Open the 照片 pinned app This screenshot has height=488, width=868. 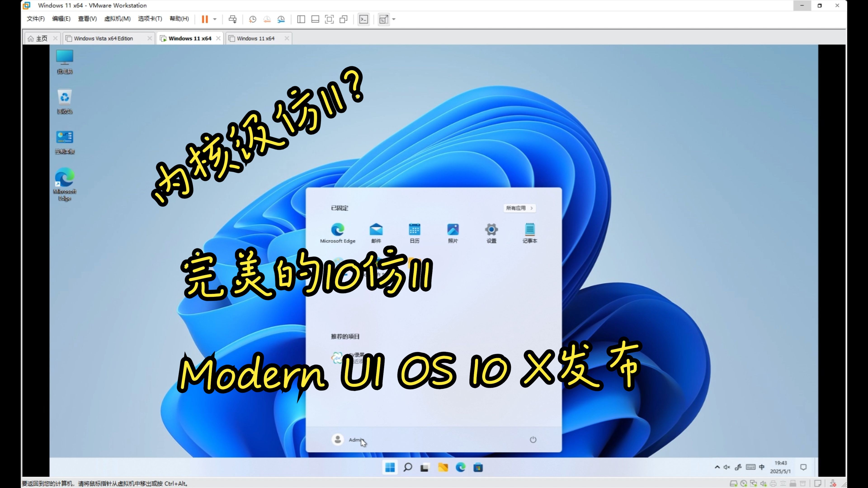click(x=453, y=233)
